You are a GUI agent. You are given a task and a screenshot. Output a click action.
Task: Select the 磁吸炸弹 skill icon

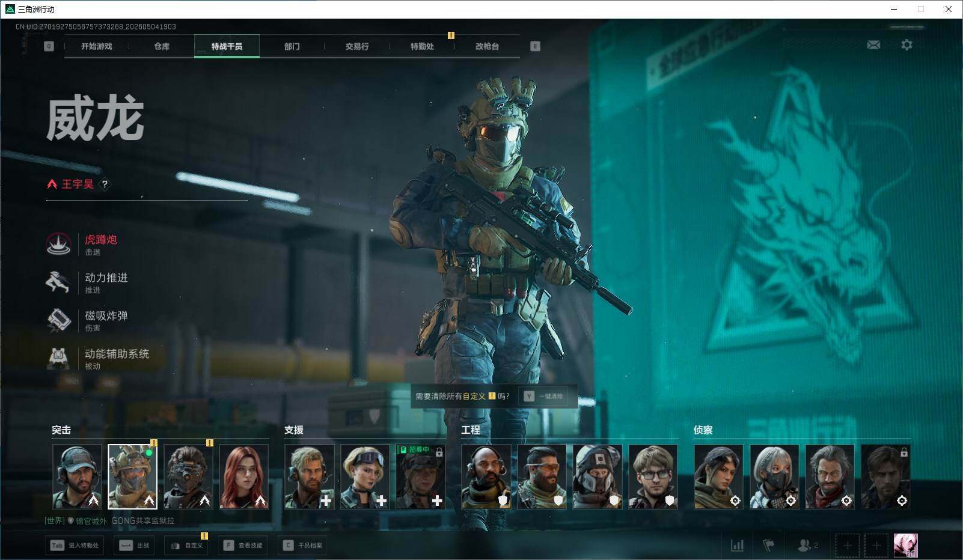coord(58,320)
